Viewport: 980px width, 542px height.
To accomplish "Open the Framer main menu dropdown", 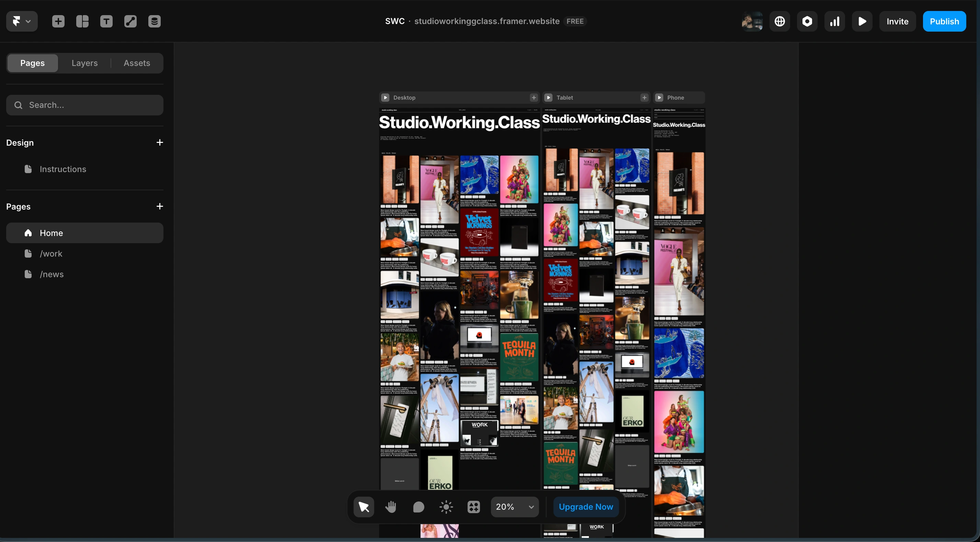I will tap(22, 21).
